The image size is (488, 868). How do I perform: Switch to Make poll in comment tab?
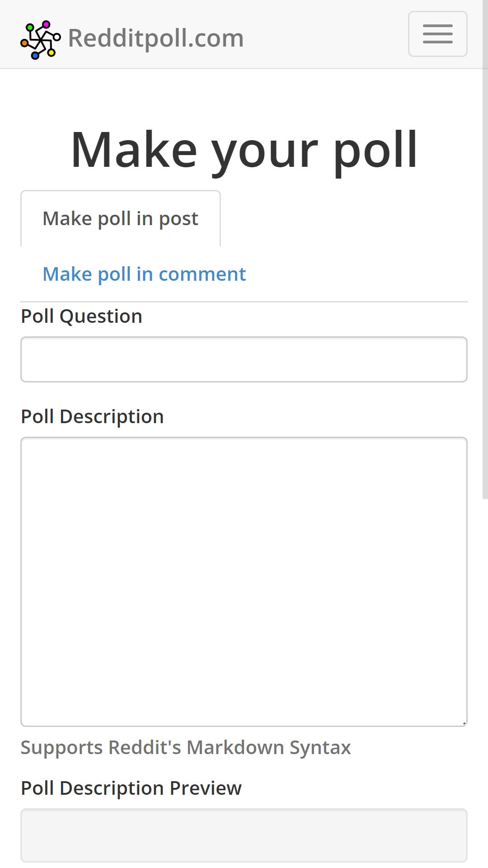point(144,274)
